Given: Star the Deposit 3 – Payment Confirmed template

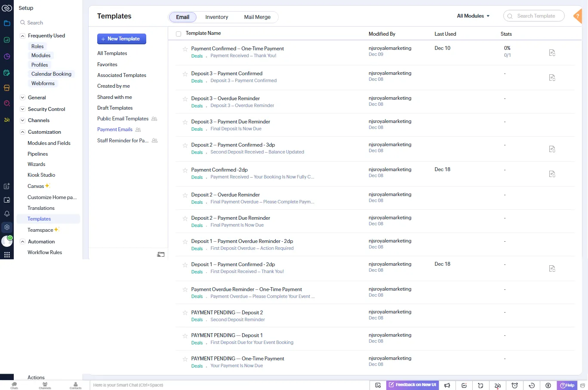Looking at the screenshot, I should (185, 74).
